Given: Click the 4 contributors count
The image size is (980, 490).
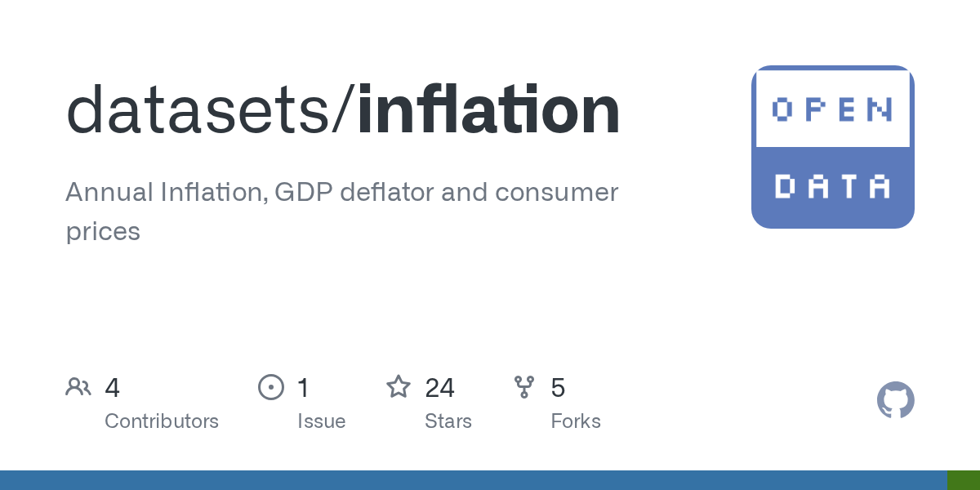Looking at the screenshot, I should (112, 387).
